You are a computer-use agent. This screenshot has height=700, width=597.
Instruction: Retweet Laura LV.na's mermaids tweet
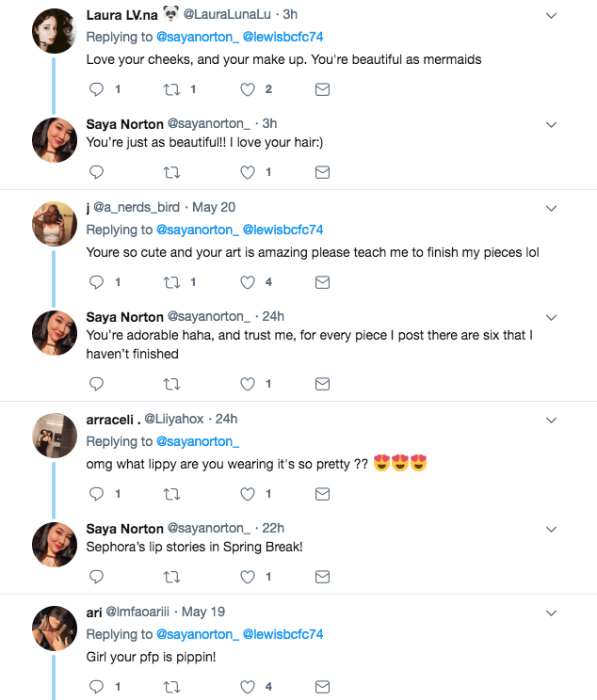click(171, 89)
